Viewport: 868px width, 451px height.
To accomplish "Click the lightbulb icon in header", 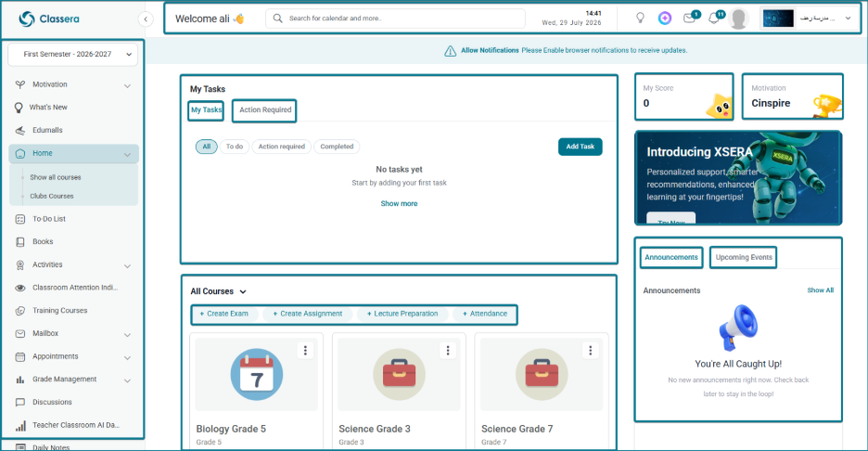I will [640, 18].
